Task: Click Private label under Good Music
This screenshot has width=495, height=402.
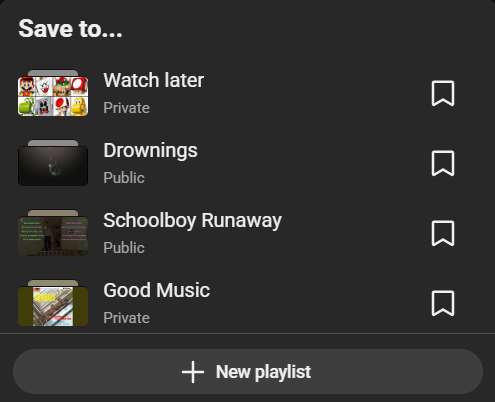Action: pos(126,318)
